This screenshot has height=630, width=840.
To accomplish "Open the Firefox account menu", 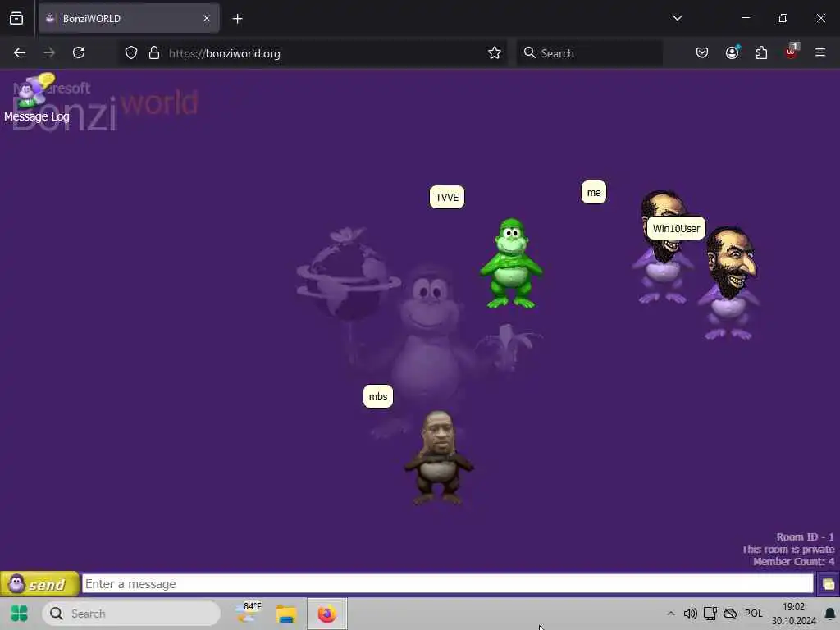I will 732,52.
